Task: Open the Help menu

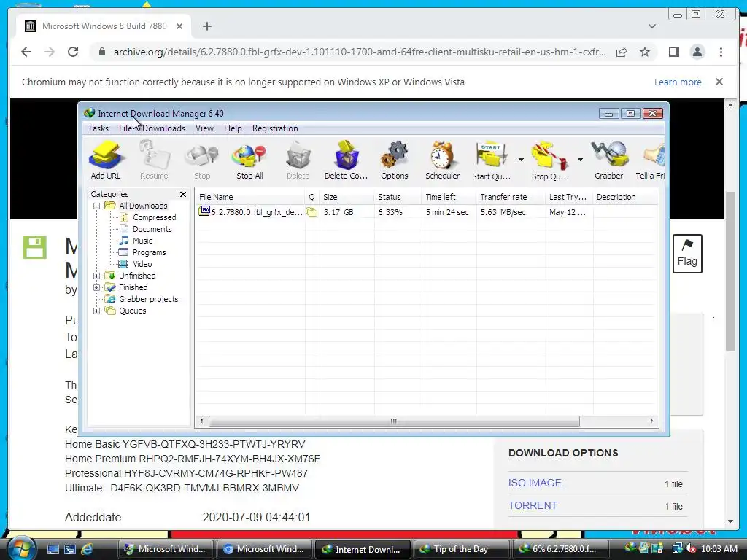Action: 233,128
